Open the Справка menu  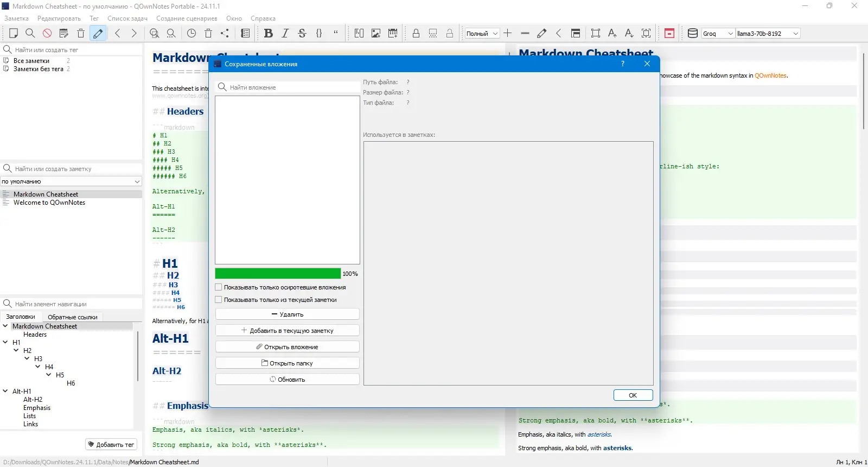[263, 18]
